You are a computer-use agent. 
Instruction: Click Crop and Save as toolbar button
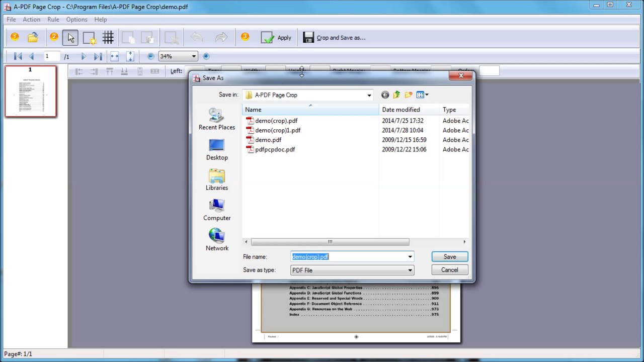334,38
